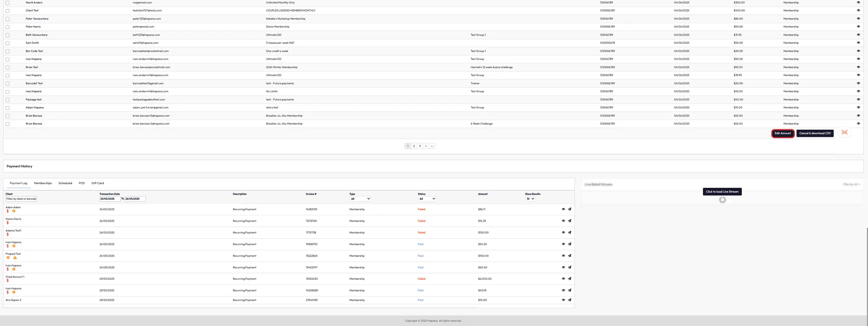Click red dollar icon under Adama Test1
The width and height of the screenshot is (868, 326).
pyautogui.click(x=8, y=234)
